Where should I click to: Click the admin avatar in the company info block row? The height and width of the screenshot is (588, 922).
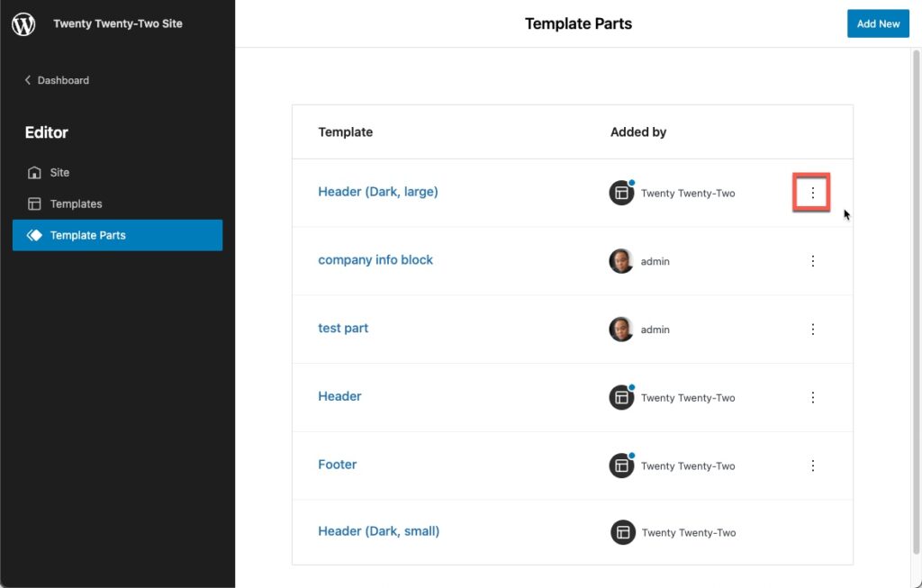coord(621,261)
